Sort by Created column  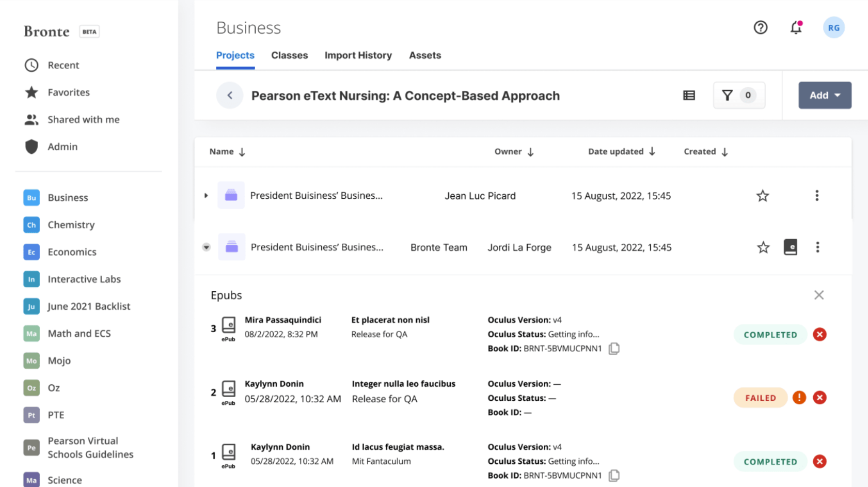[706, 152]
